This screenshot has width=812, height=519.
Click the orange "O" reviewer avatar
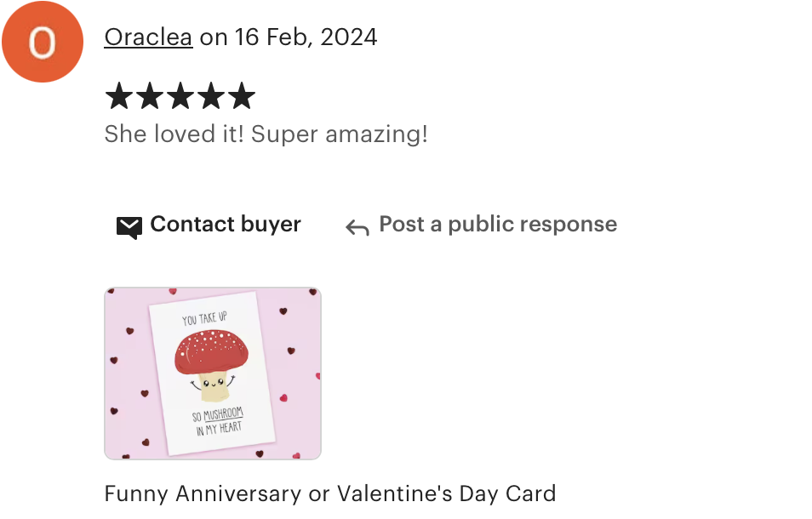tap(43, 42)
